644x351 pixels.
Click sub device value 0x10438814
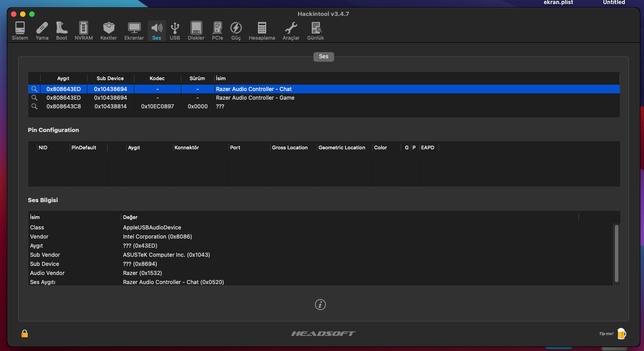click(111, 107)
